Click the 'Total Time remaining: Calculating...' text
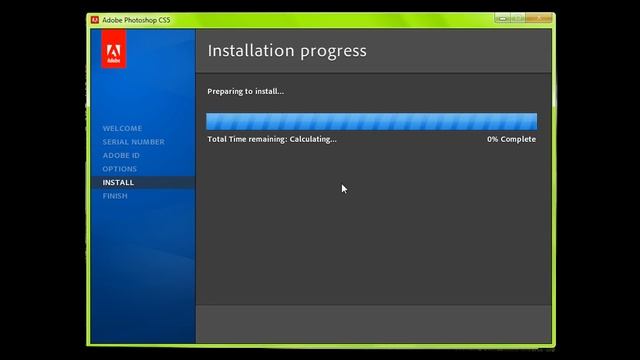The height and width of the screenshot is (360, 640). [272, 139]
